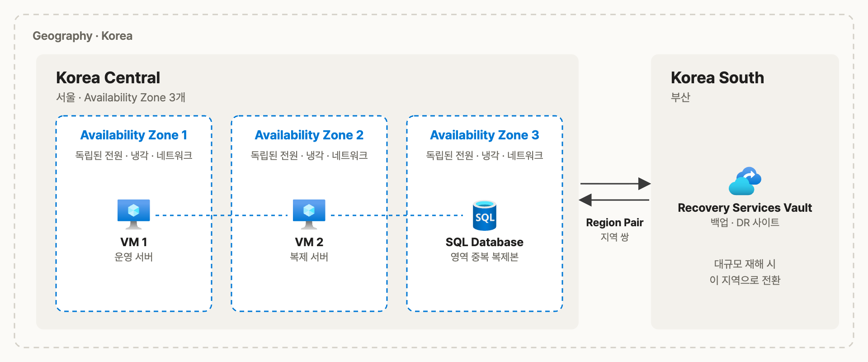
Task: Click the Region Pair label
Action: [x=615, y=222]
